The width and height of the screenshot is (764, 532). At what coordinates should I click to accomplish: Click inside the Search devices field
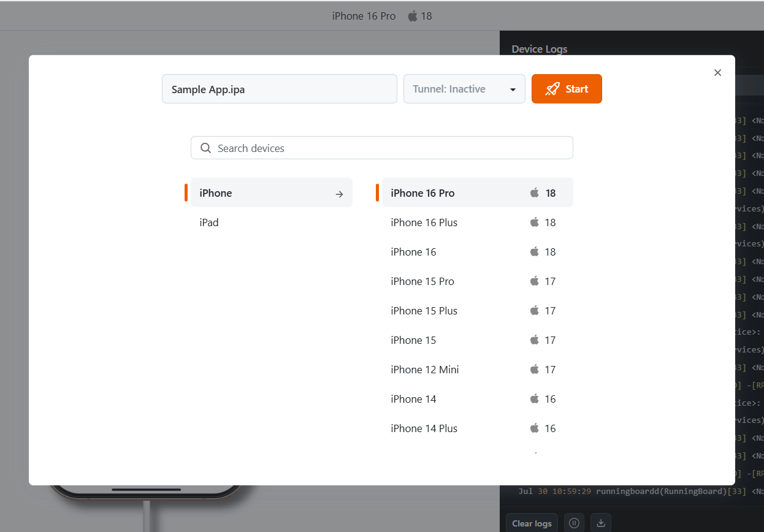(382, 148)
